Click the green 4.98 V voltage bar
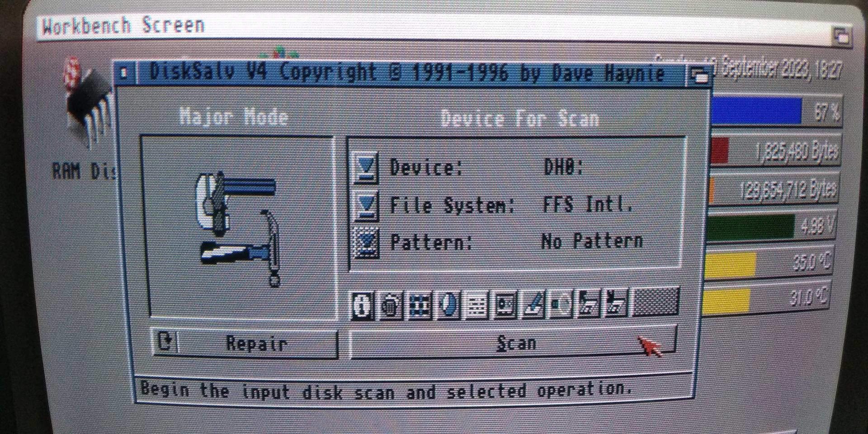This screenshot has width=868, height=434. pos(750,227)
